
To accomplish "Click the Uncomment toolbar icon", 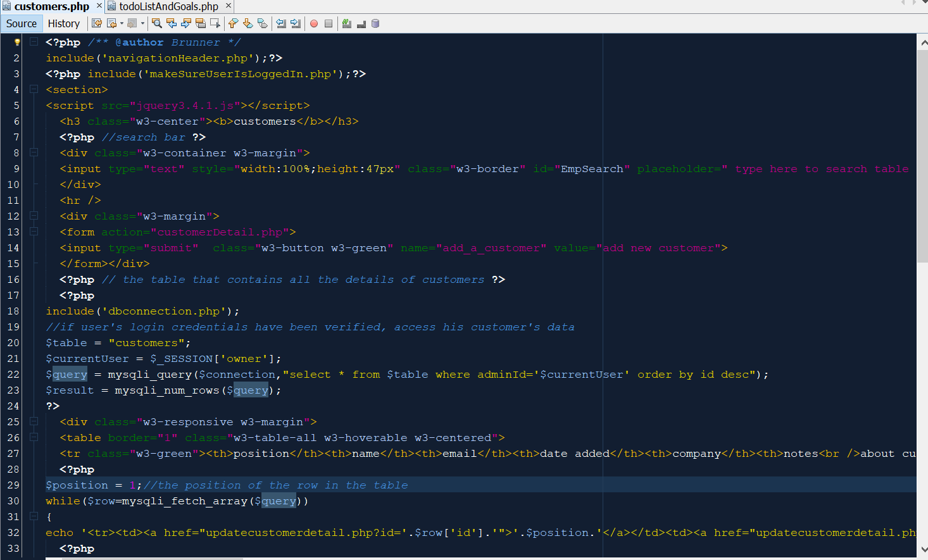I will tap(361, 23).
